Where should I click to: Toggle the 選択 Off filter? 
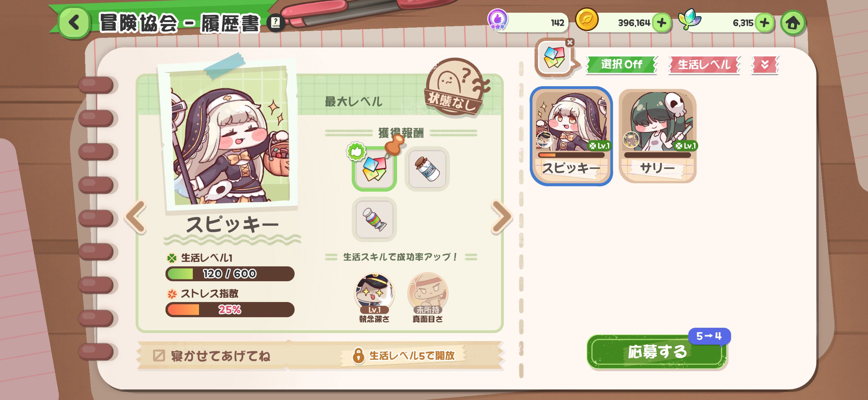621,64
